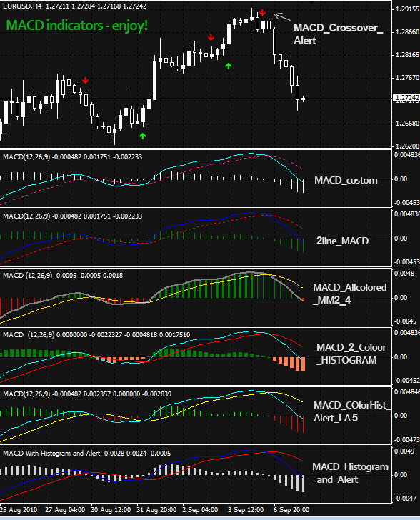This screenshot has height=520, width=420.
Task: Select the MACD_Histogram_and_Alert label
Action: click(x=350, y=473)
